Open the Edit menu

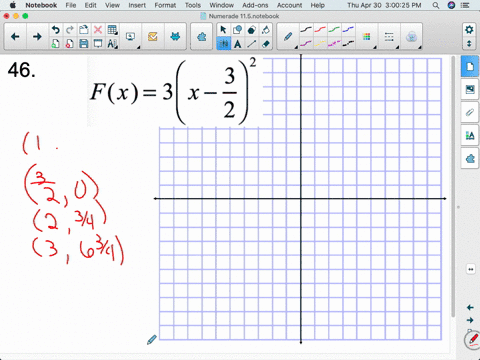[90, 5]
